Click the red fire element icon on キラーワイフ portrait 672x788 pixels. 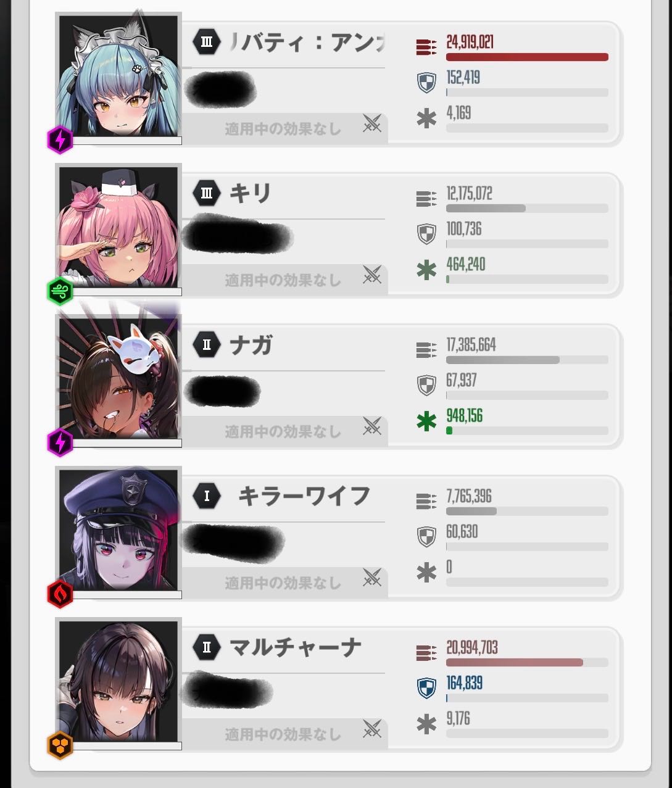pos(60,594)
